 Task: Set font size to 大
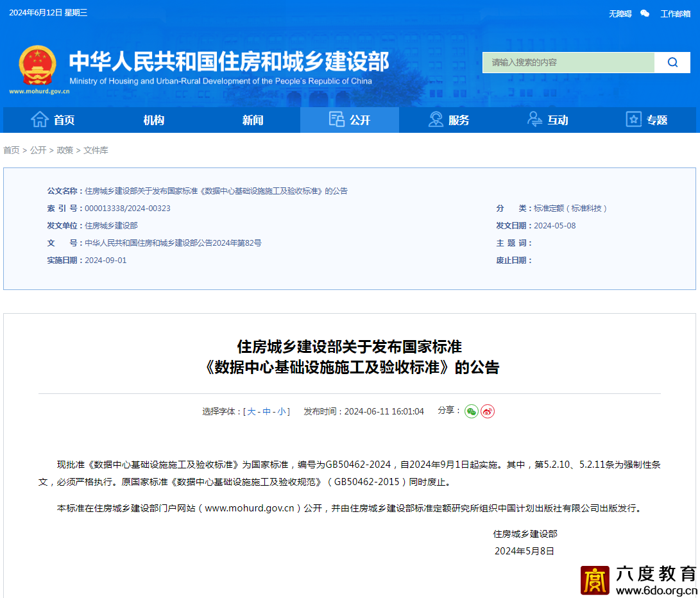click(251, 411)
